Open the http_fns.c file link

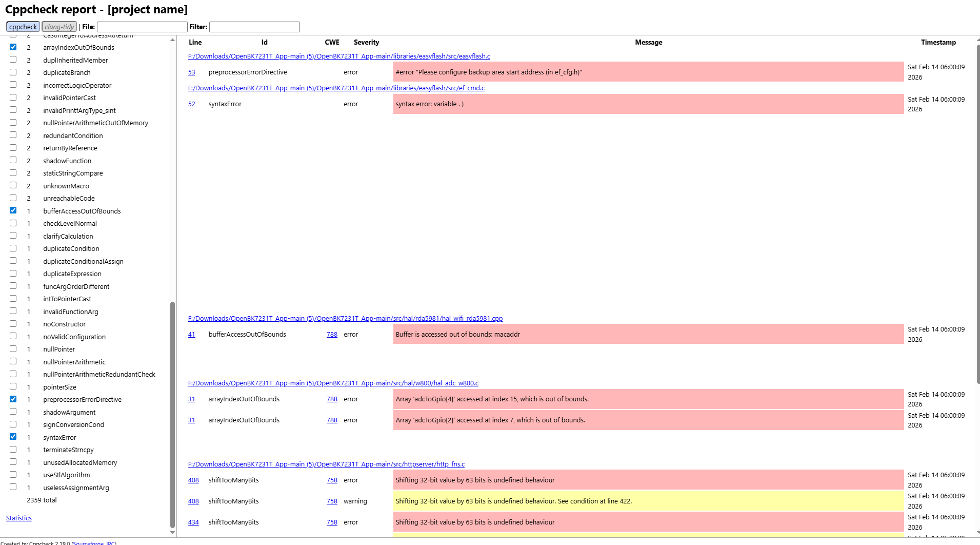(x=326, y=464)
